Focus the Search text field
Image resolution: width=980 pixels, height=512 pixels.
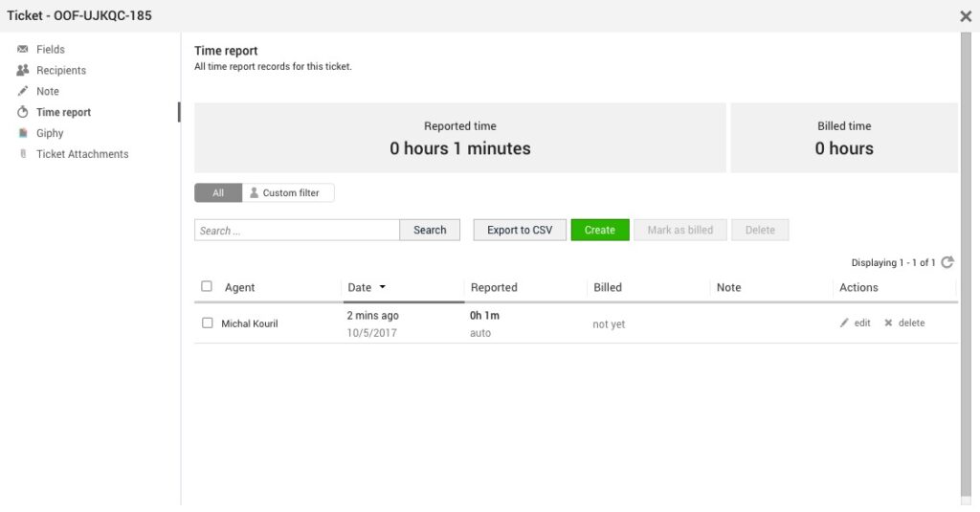(297, 231)
